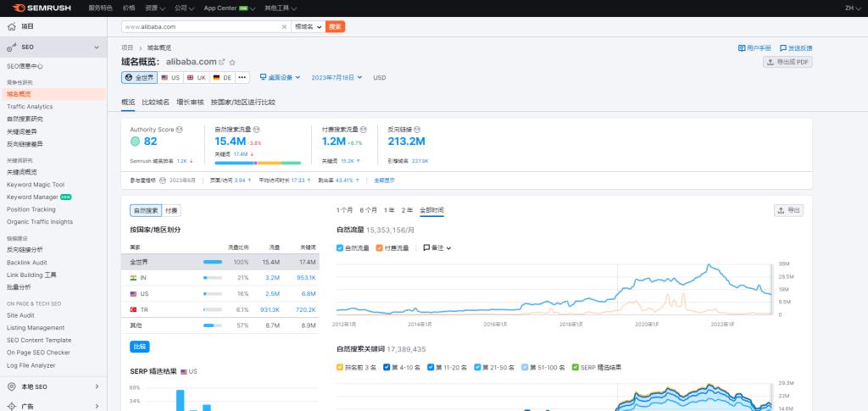Viewport: 868px width, 411px height.
Task: Toggle 第 4-10 名 checkbox
Action: (387, 367)
